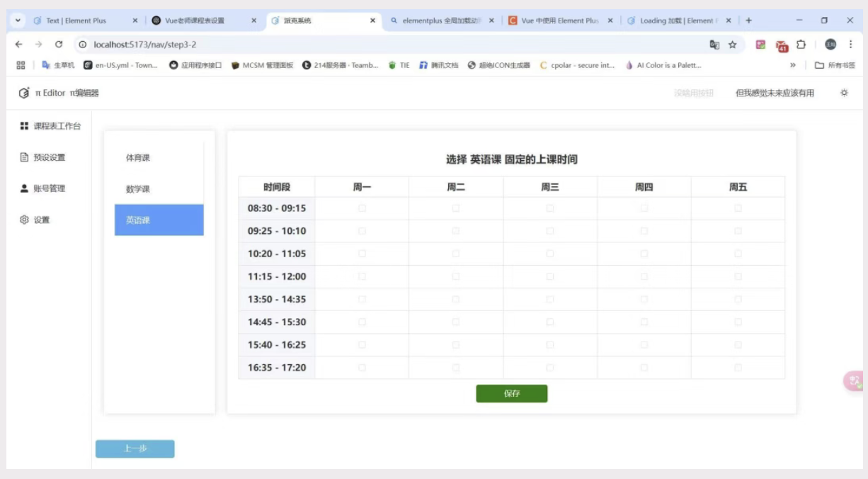Reload the page with the refresh icon

point(59,44)
